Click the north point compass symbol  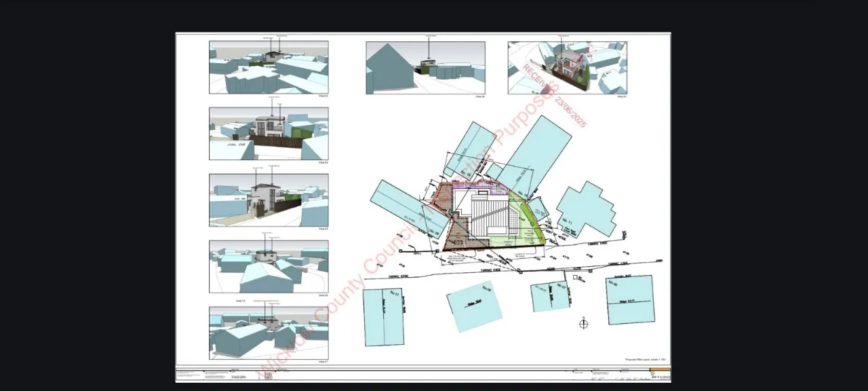coord(583,323)
